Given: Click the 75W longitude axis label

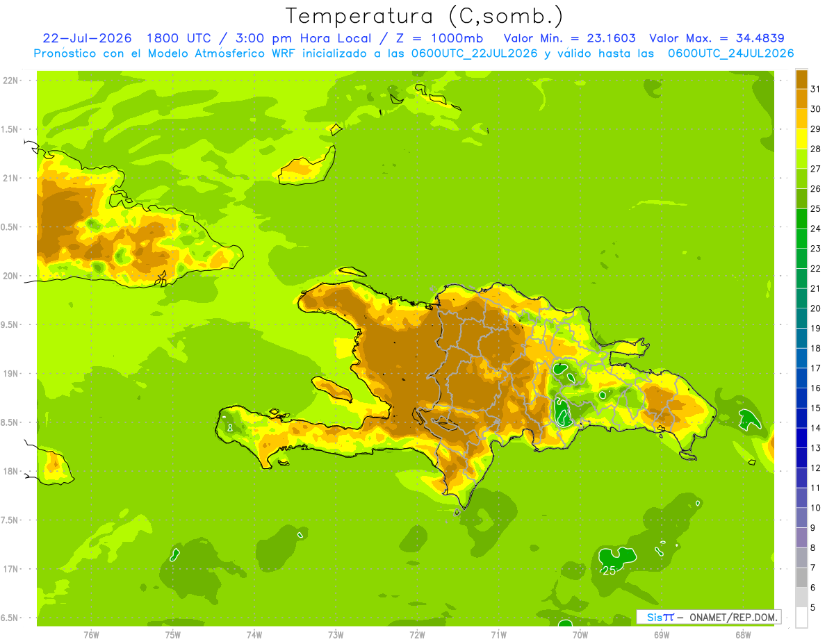Looking at the screenshot, I should tap(173, 635).
